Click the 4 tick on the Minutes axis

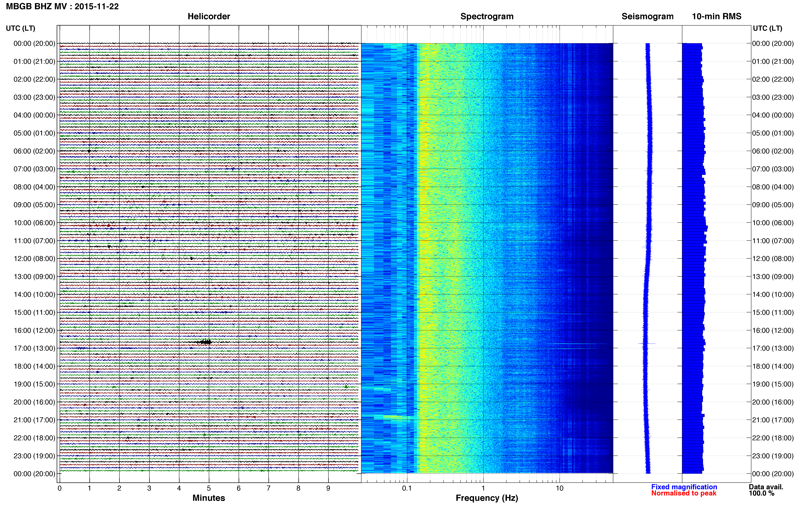click(x=179, y=488)
